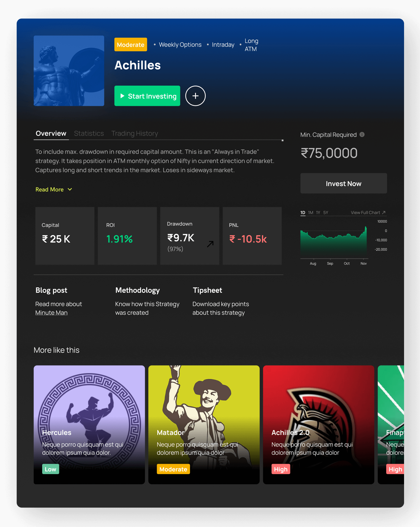This screenshot has height=527, width=420.
Task: Open the Matador strategy card
Action: (x=204, y=425)
